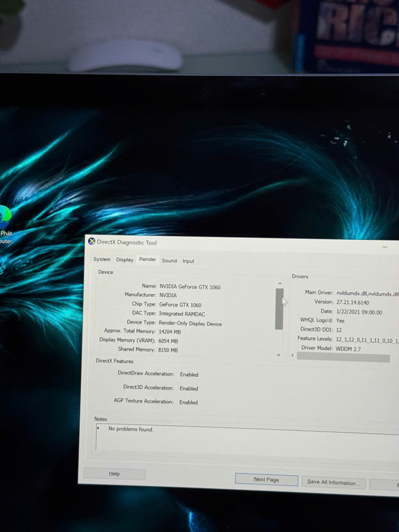Screen dimensions: 399x532
Task: Click the VRAM value "6054 MB"
Action: 168,341
